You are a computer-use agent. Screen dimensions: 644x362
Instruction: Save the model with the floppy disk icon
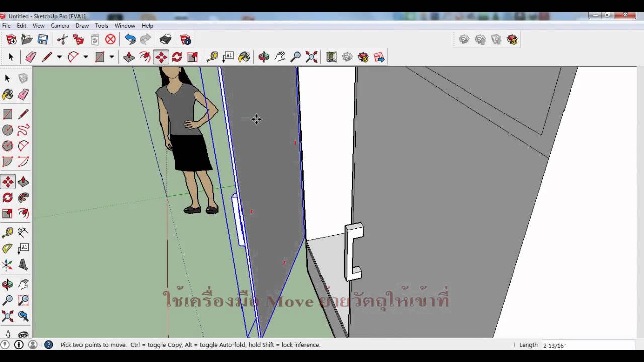coord(43,39)
